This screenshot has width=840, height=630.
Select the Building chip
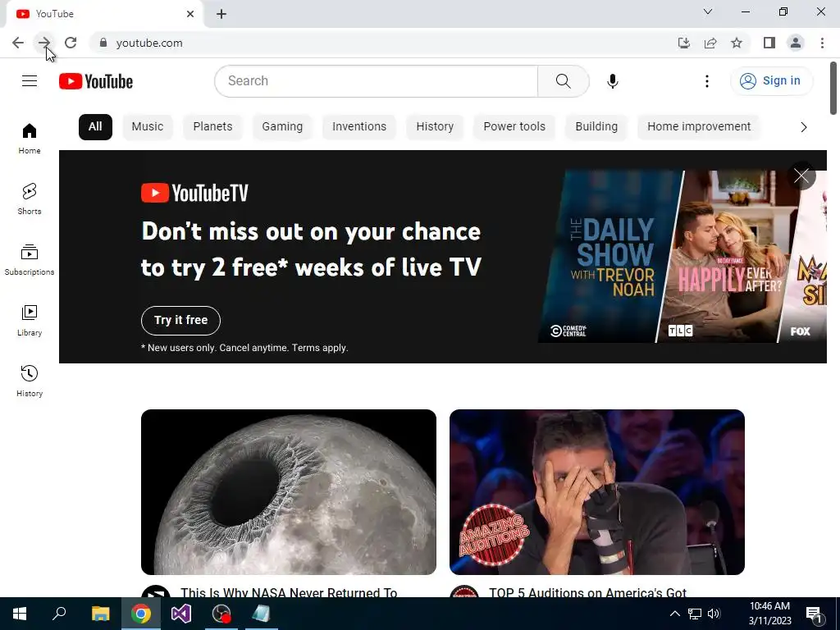tap(596, 127)
